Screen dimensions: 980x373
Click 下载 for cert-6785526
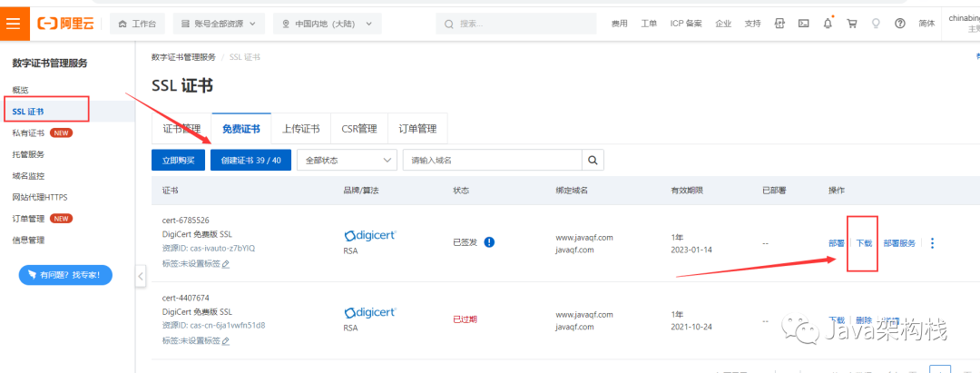(x=864, y=243)
